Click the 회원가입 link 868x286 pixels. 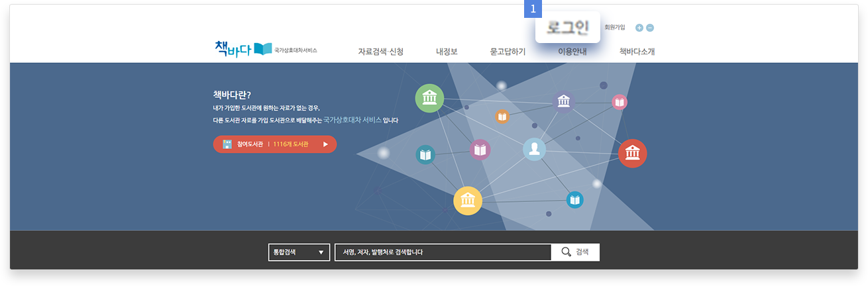614,28
